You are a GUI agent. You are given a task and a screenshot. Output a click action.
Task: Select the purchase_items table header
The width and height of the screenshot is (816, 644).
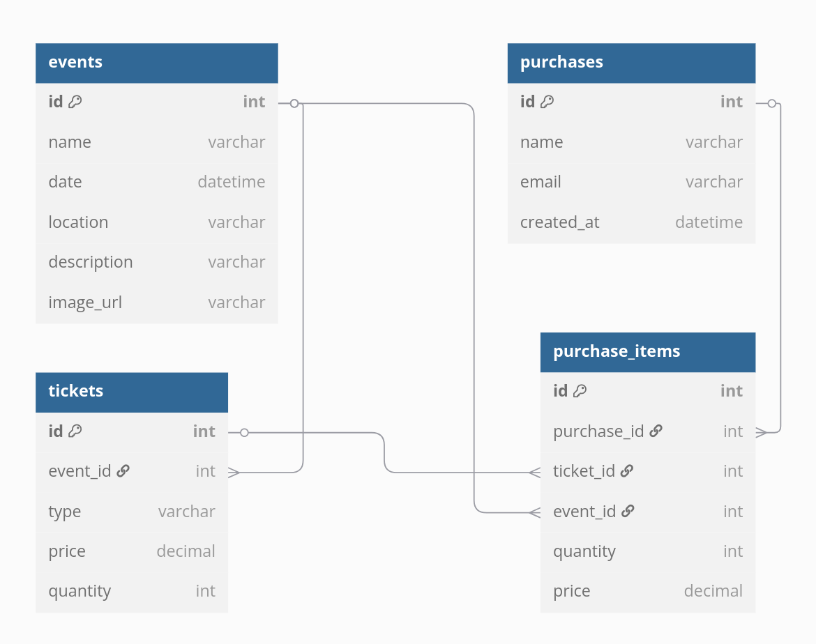648,352
